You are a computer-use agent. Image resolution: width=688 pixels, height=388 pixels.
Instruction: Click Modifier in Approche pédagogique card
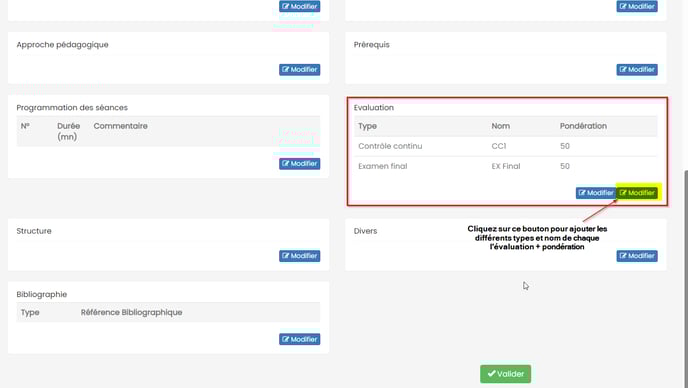299,69
